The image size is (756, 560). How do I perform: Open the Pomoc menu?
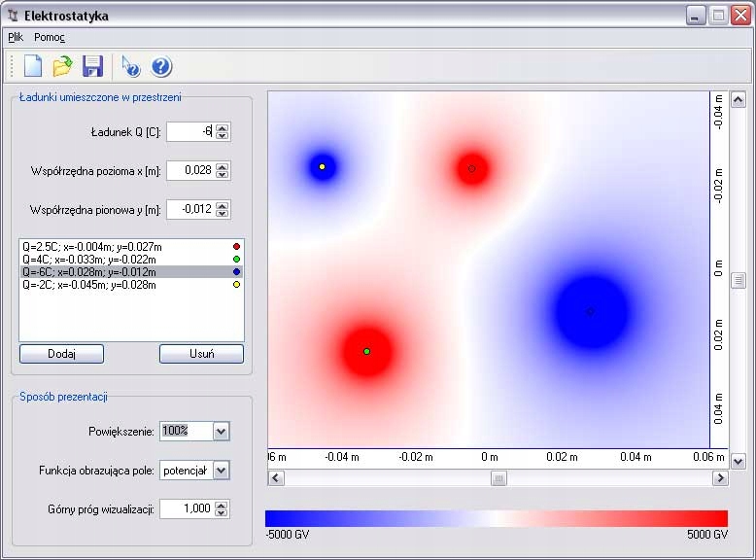pyautogui.click(x=50, y=37)
